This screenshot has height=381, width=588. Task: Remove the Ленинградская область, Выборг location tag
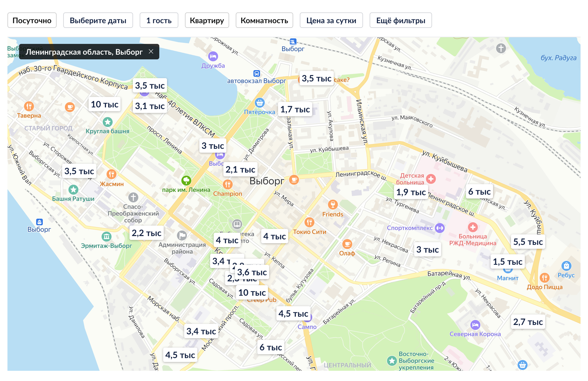coord(151,51)
